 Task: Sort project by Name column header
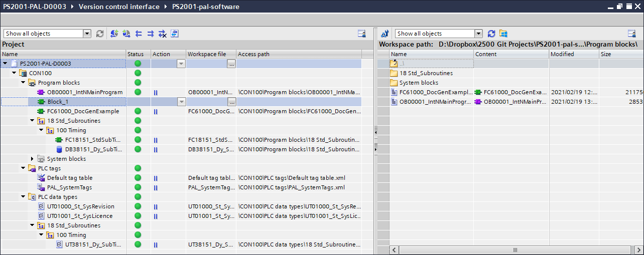(63, 54)
